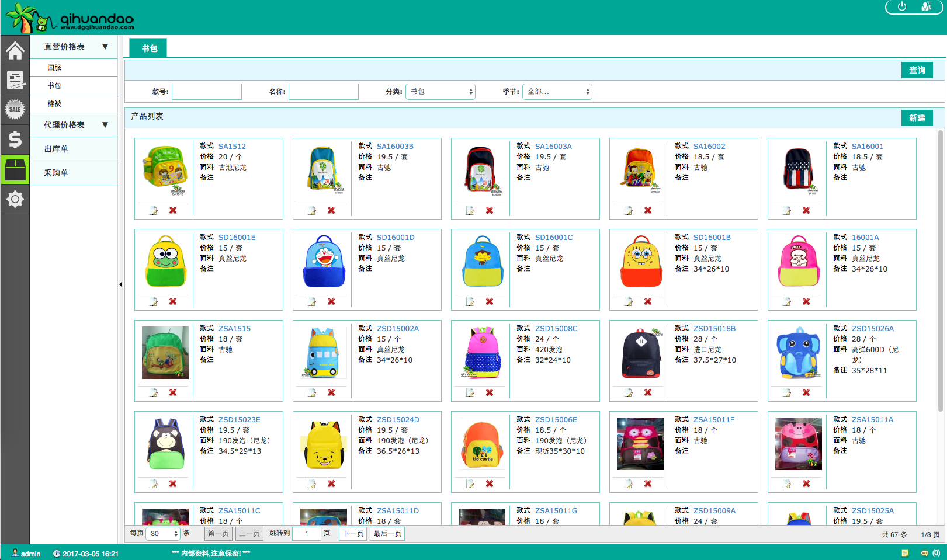Click the dollar sign sidebar icon
Viewport: 947px width, 560px height.
click(x=15, y=140)
